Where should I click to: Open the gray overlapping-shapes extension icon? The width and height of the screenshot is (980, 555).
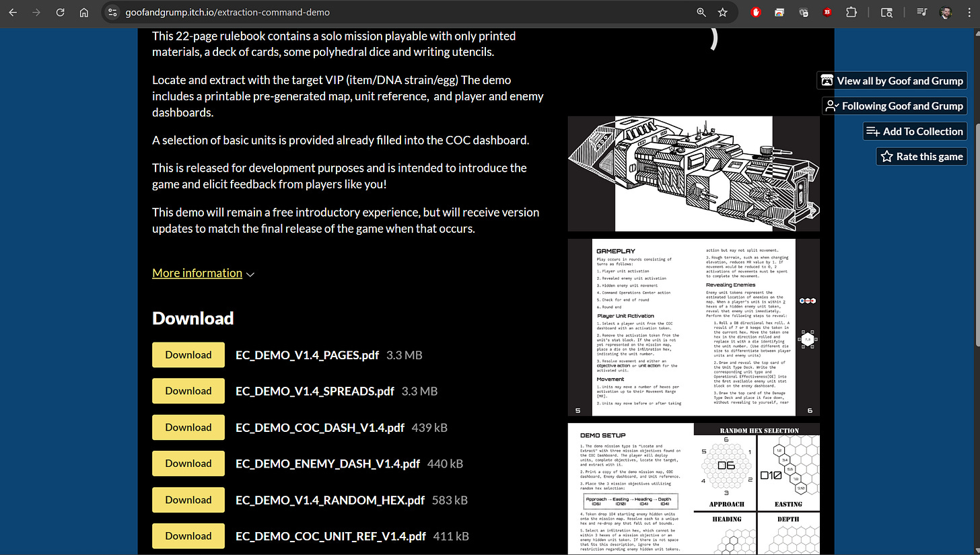point(803,12)
